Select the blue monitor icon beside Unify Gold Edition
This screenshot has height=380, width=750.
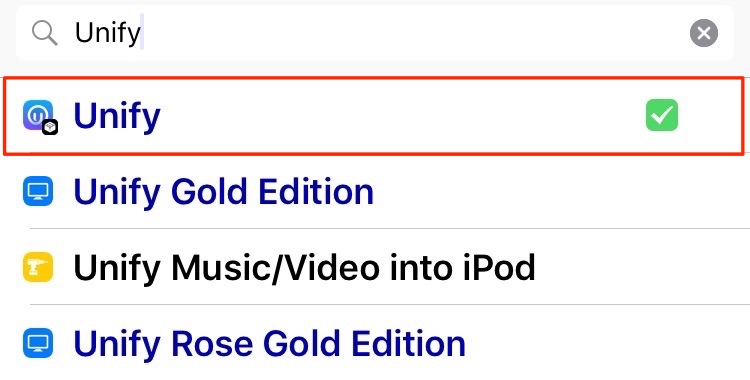tap(38, 191)
